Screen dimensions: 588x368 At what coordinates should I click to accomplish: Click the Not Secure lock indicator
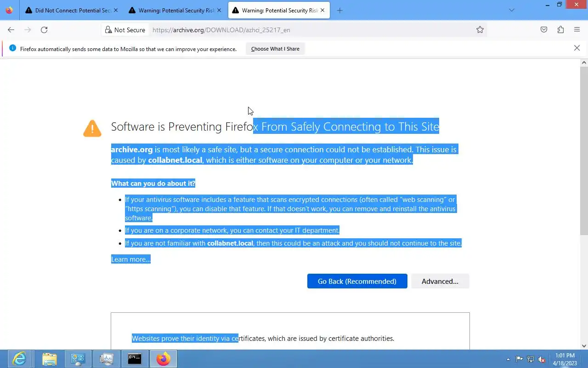click(x=125, y=30)
